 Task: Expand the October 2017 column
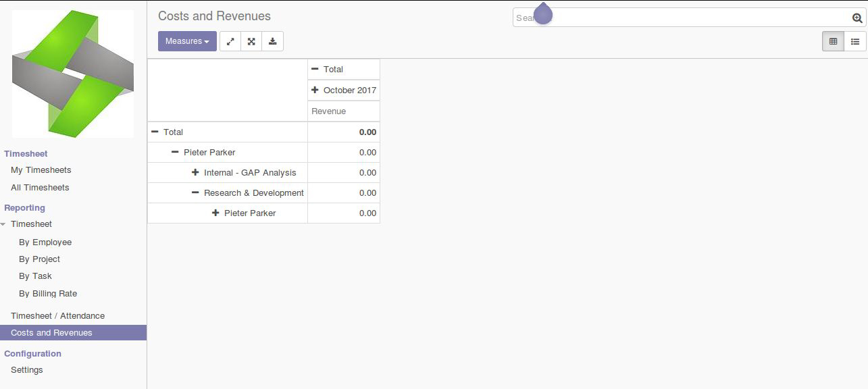(344, 90)
